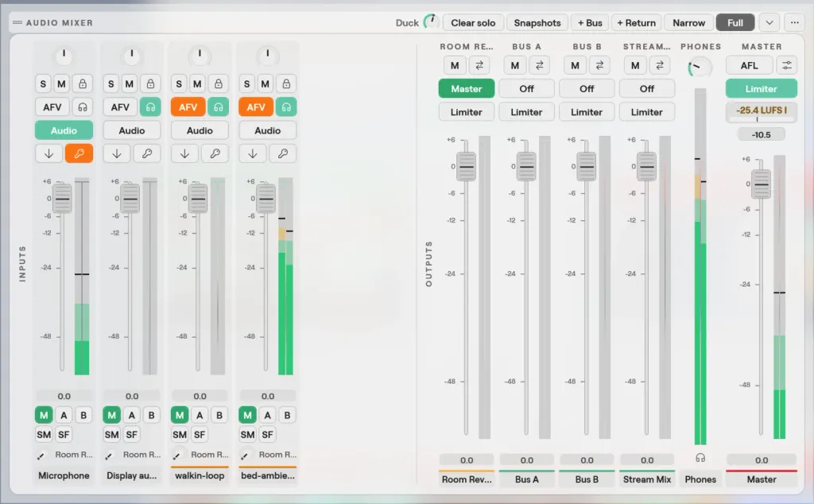Open the Snapshots menu
This screenshot has width=814, height=504.
tap(537, 23)
